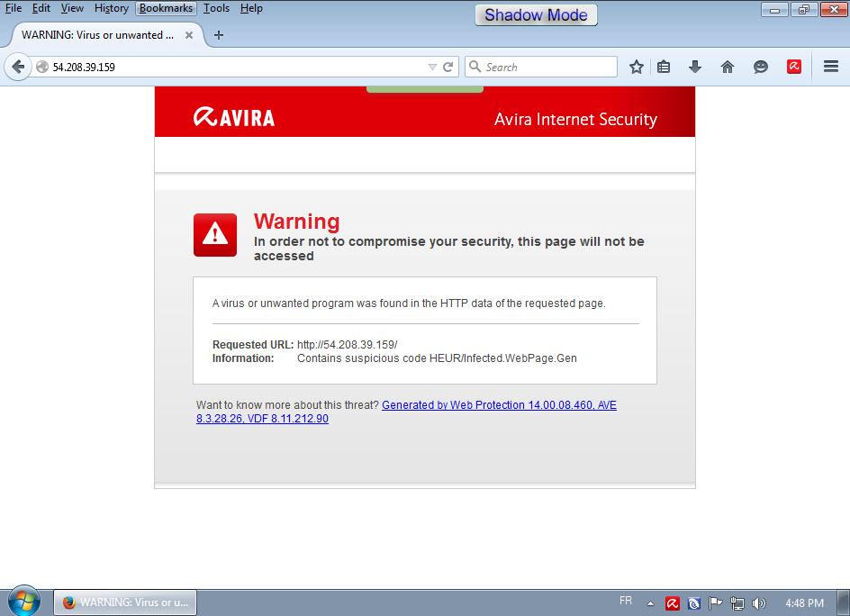Click the globe site identity icon
Image resolution: width=850 pixels, height=616 pixels.
[42, 68]
